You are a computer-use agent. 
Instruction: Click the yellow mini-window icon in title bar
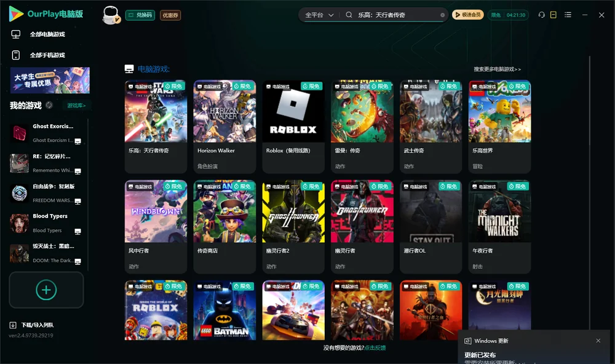coord(553,15)
